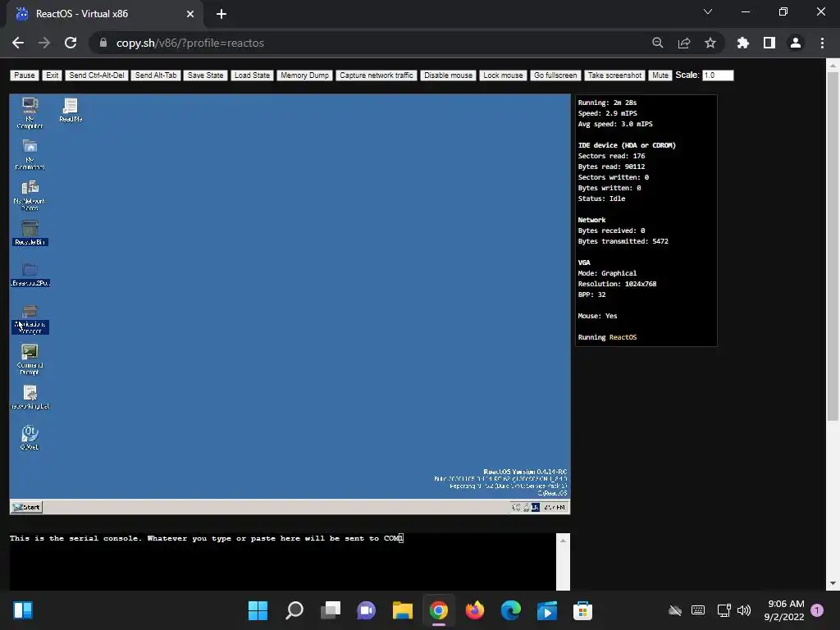Screen dimensions: 840x630
Task: Go back in browser history
Action: pyautogui.click(x=18, y=43)
